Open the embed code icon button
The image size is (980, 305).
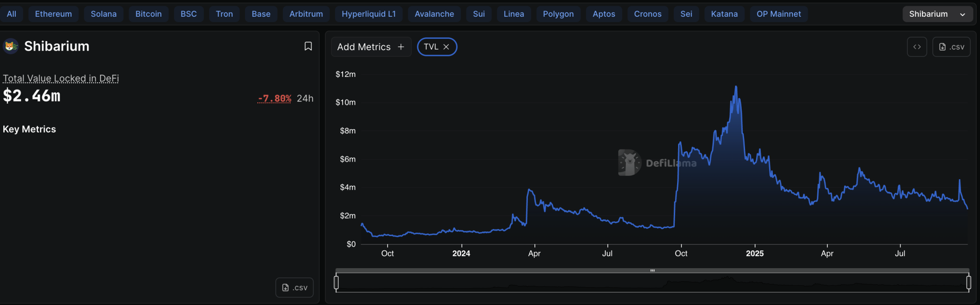click(917, 47)
